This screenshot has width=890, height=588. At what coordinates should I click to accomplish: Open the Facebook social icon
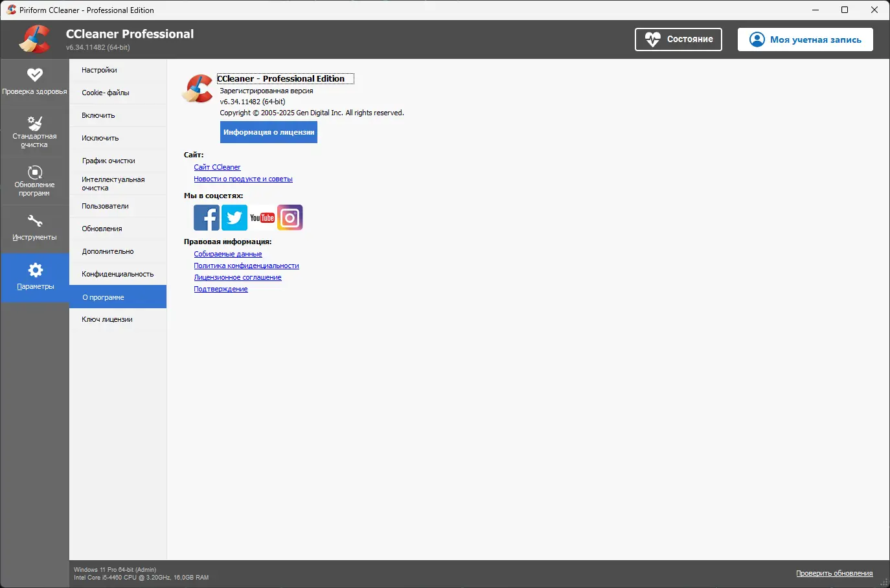coord(207,218)
